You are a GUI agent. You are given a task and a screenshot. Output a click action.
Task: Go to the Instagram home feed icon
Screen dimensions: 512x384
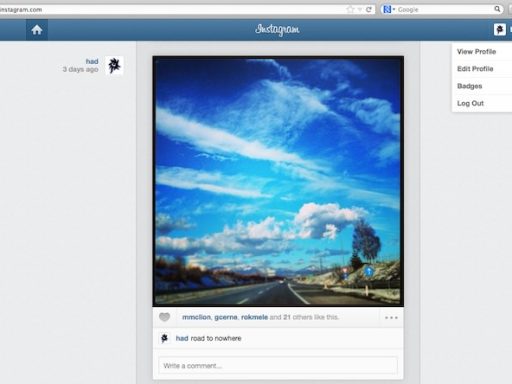click(x=37, y=30)
